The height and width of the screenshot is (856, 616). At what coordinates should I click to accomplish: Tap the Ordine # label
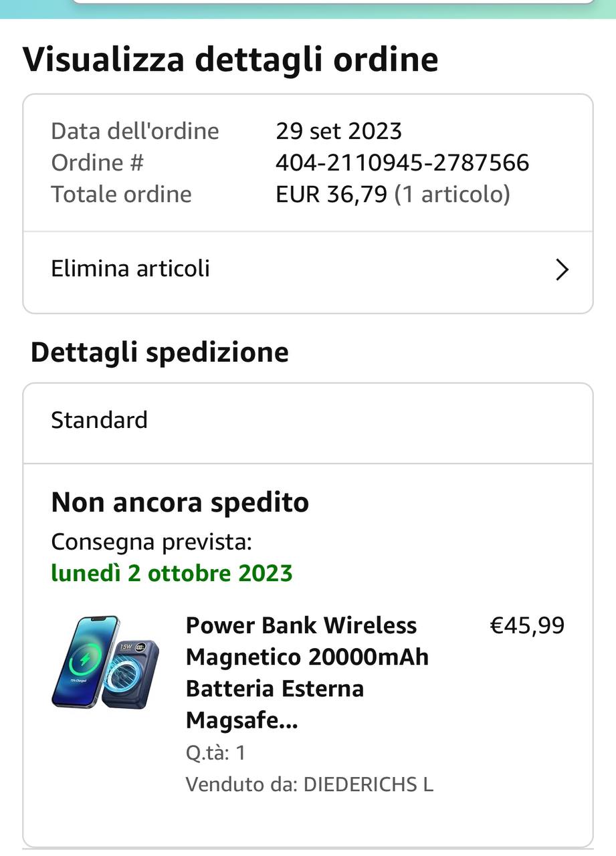pyautogui.click(x=97, y=163)
